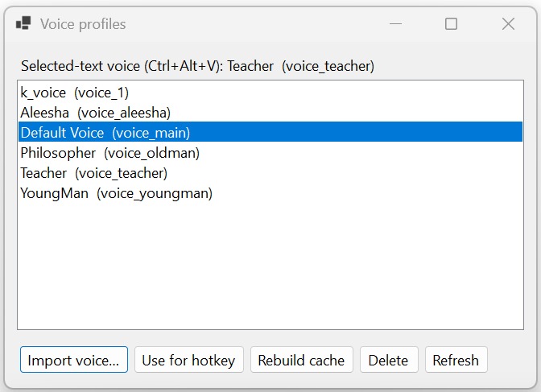Maximize the Voice profiles window
The height and width of the screenshot is (392, 541).
click(x=451, y=24)
